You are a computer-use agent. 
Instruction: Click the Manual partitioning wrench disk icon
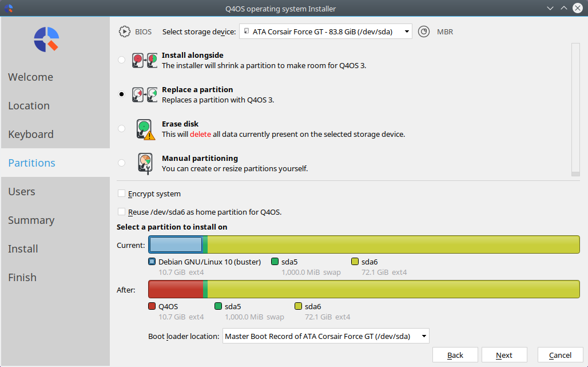(x=145, y=164)
